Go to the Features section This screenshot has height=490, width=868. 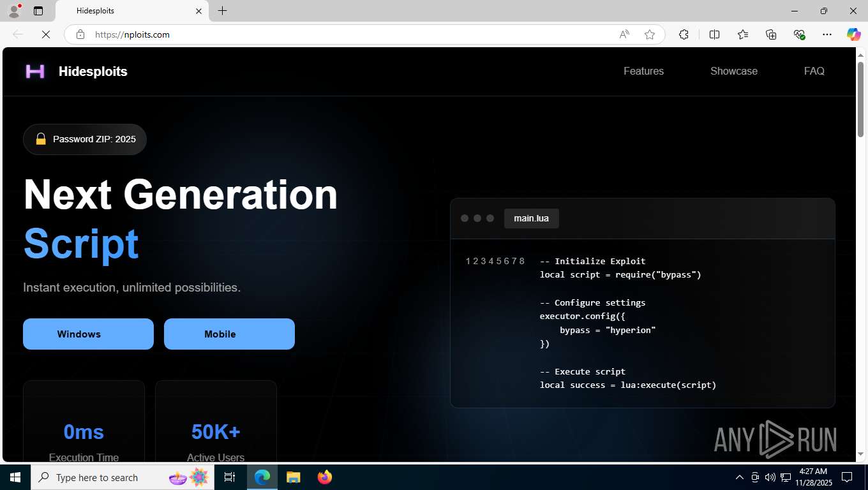click(643, 71)
